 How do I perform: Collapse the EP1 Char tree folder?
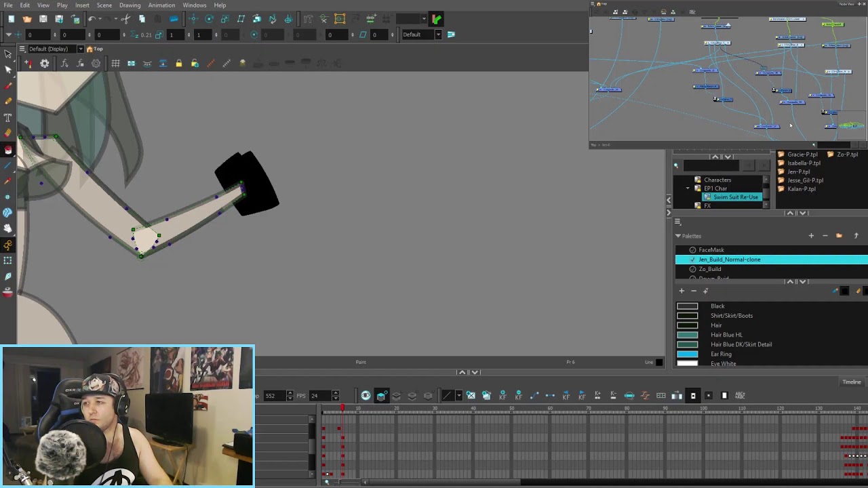click(688, 188)
